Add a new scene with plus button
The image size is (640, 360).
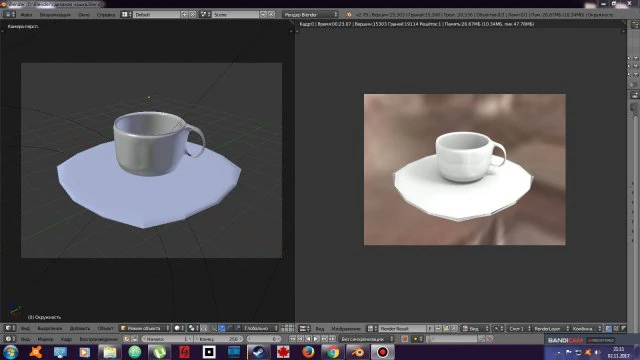tap(263, 14)
